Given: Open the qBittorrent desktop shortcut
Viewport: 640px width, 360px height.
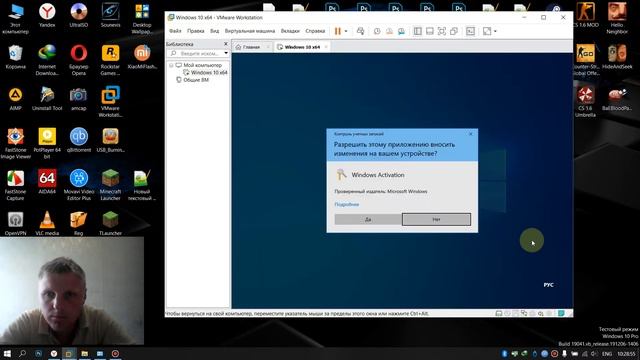Looking at the screenshot, I should 78,140.
